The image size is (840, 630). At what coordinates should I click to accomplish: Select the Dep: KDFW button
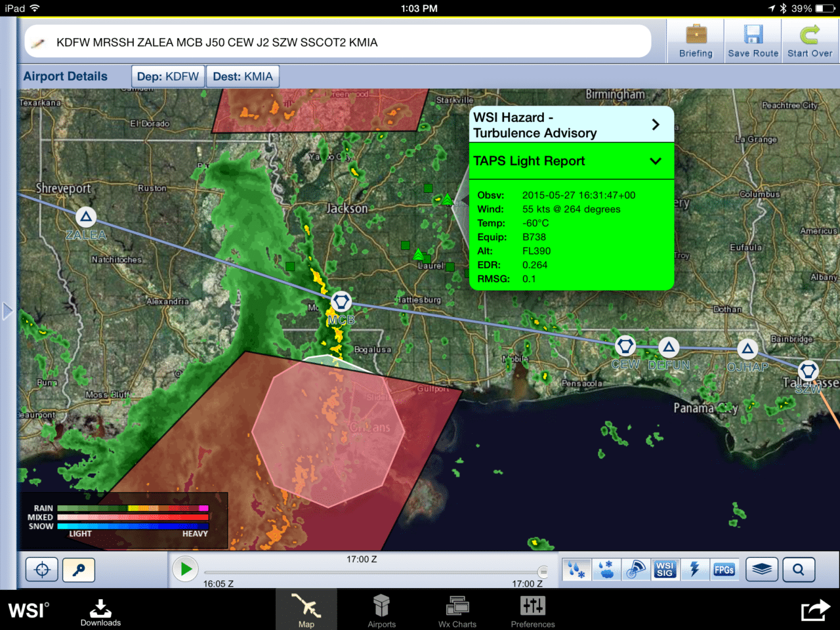168,77
